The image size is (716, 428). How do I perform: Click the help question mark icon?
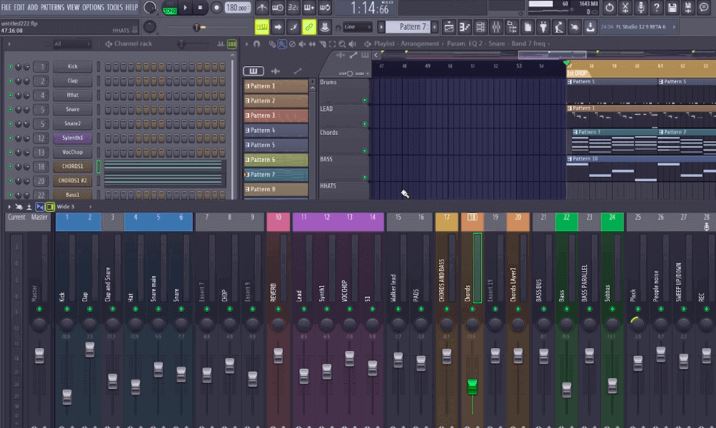click(x=656, y=8)
